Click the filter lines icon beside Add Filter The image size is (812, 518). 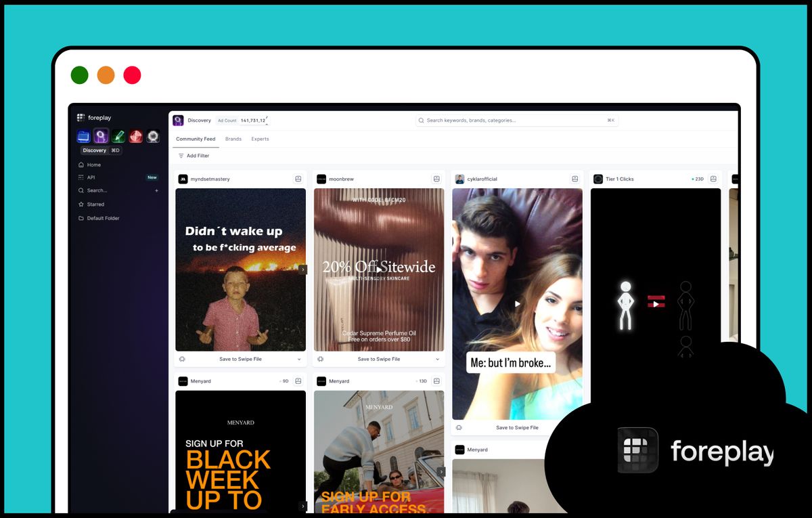[181, 156]
